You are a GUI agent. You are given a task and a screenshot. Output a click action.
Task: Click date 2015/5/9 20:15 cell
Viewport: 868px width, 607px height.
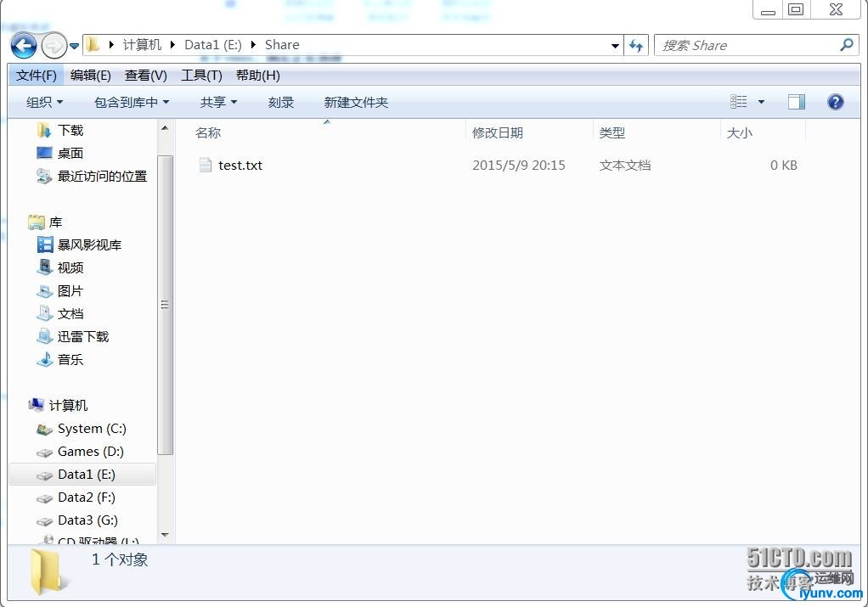tap(519, 165)
